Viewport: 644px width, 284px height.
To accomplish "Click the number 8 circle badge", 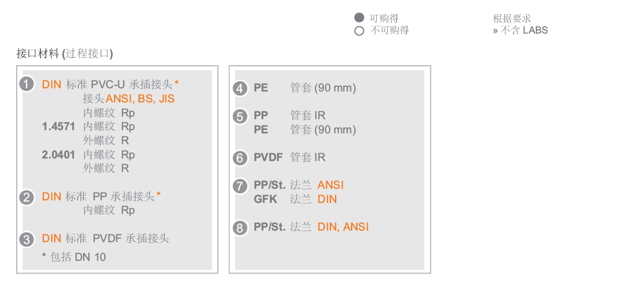I will click(x=240, y=228).
